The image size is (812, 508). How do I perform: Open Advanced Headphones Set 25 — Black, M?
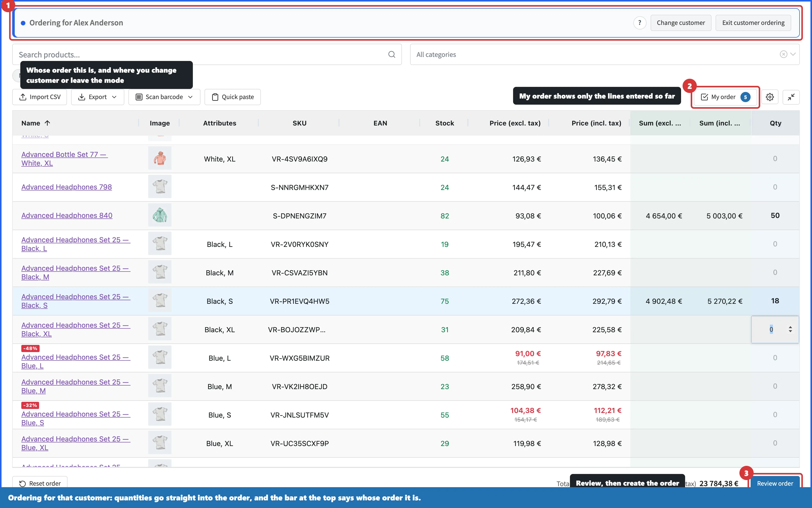pos(76,273)
